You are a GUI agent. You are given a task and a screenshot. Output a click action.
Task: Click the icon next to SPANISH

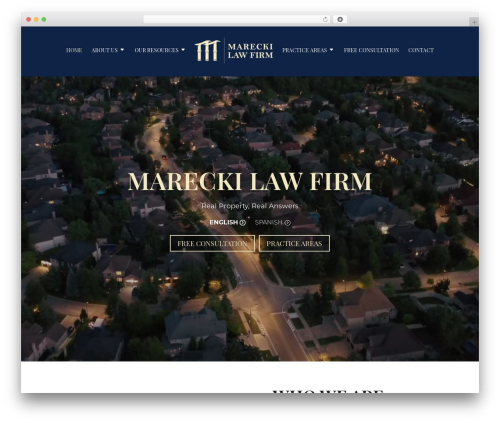[x=288, y=223]
